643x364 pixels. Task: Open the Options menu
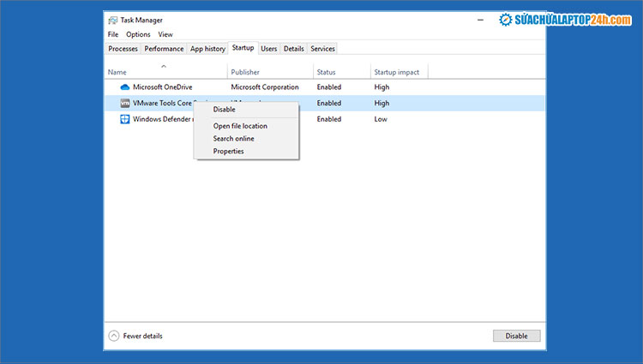[138, 34]
